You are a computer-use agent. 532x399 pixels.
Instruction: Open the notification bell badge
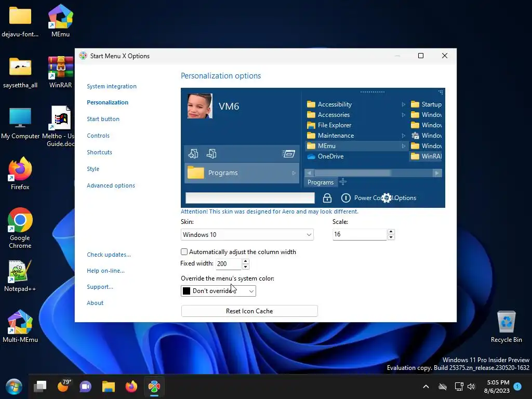(x=517, y=387)
